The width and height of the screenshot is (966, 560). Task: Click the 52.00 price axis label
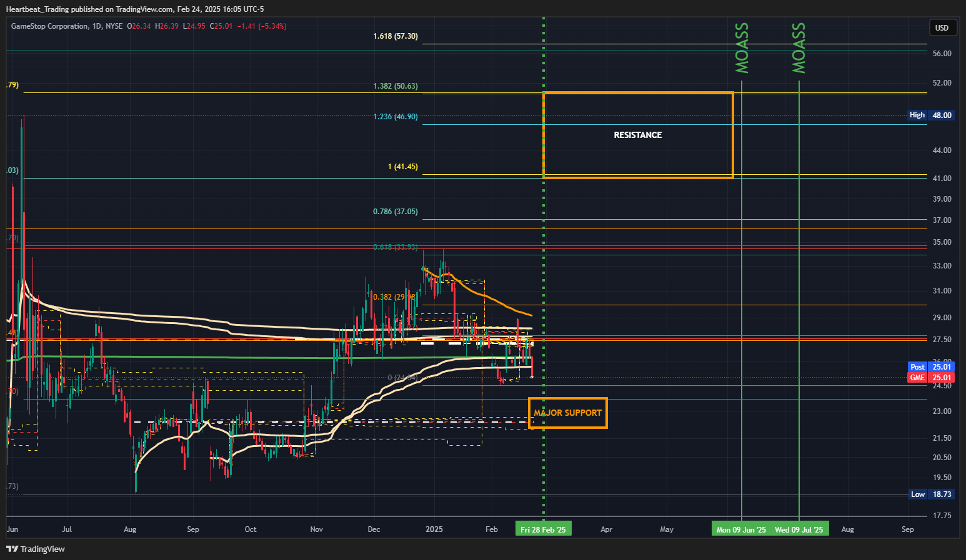click(942, 83)
